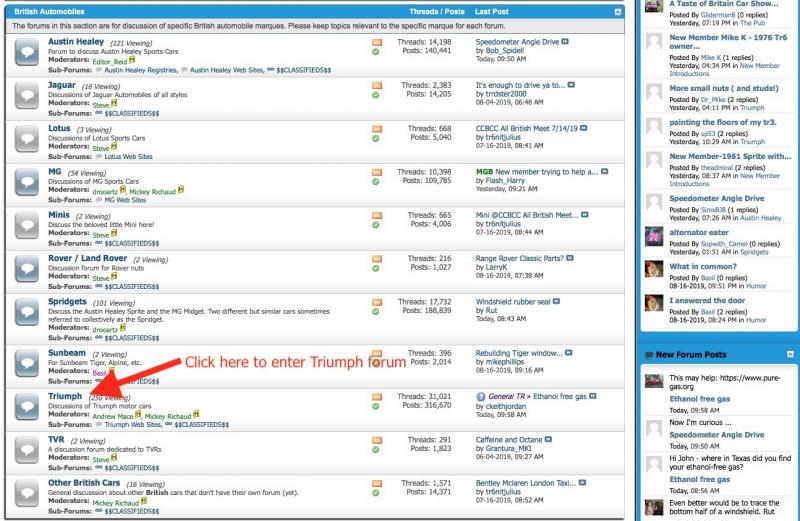Click RSS feed icon for Triumph
This screenshot has height=521, width=800.
click(x=377, y=397)
